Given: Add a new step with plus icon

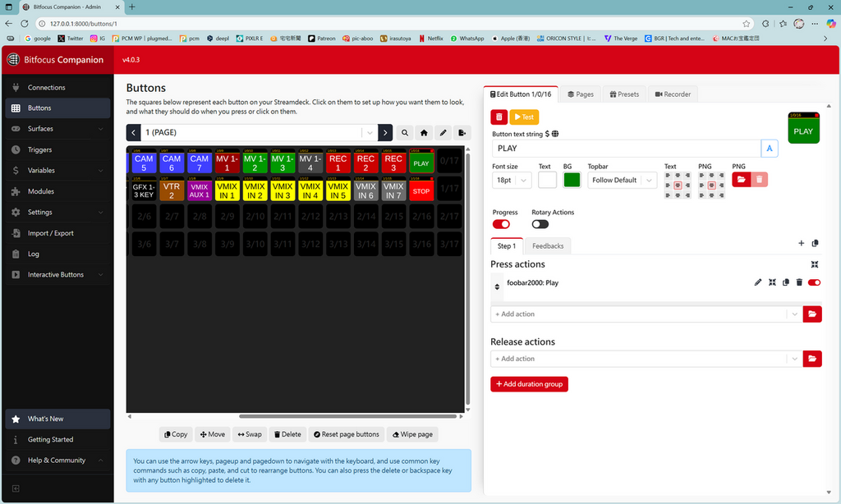Looking at the screenshot, I should 802,244.
